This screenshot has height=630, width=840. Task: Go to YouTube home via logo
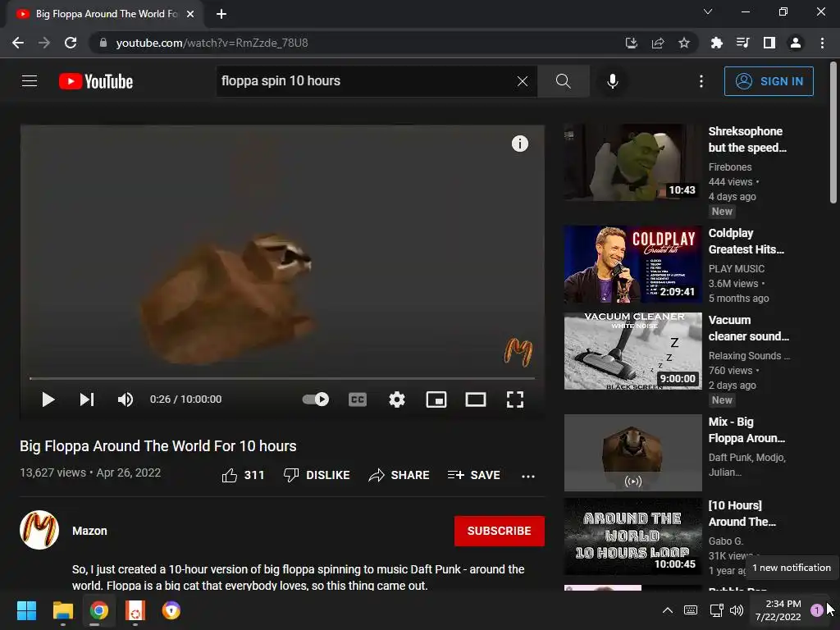(96, 81)
